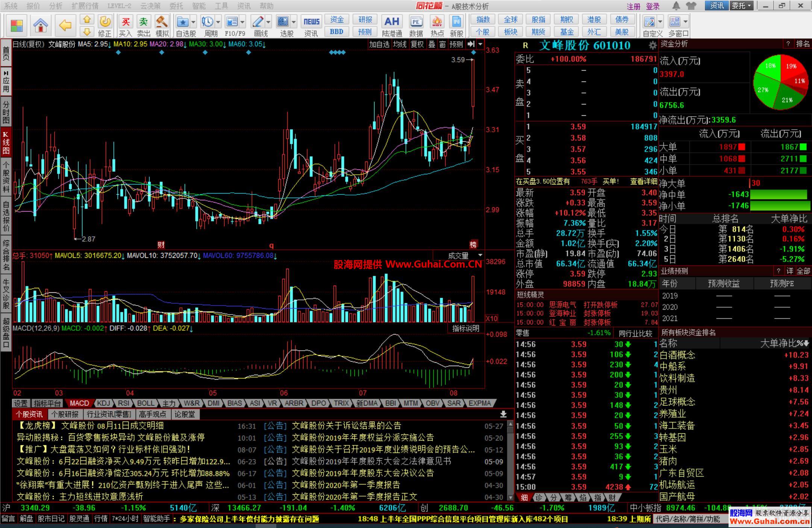
Task: Open the 扩展行情 menu
Action: point(85,6)
